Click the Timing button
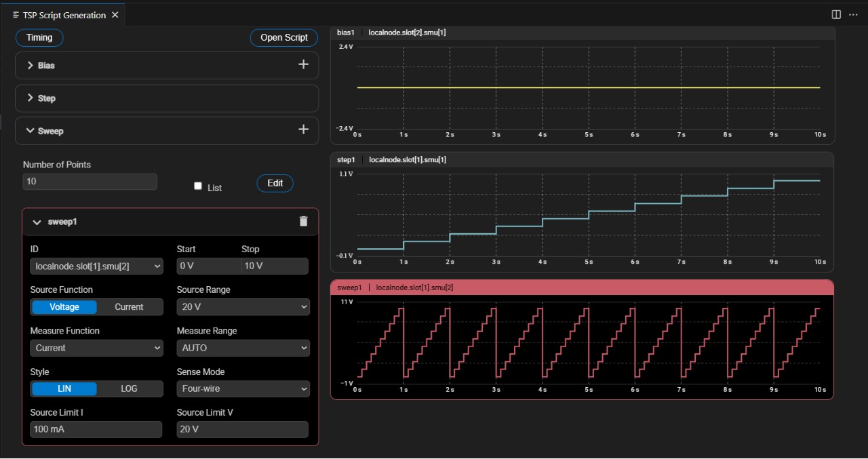The height and width of the screenshot is (459, 868). click(39, 37)
